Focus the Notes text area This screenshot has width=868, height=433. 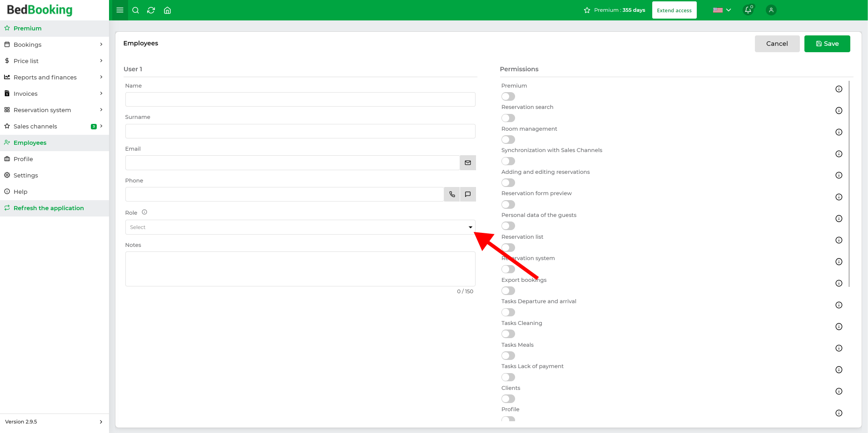[x=300, y=269]
